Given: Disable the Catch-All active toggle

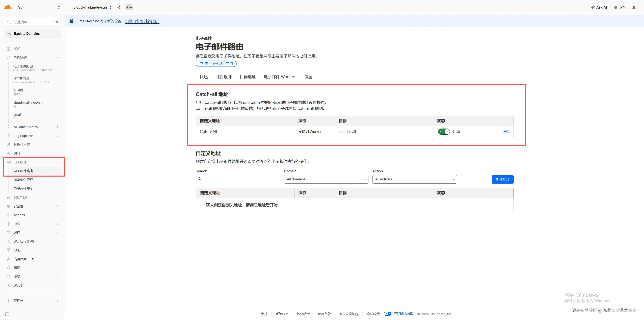Looking at the screenshot, I should pos(444,132).
